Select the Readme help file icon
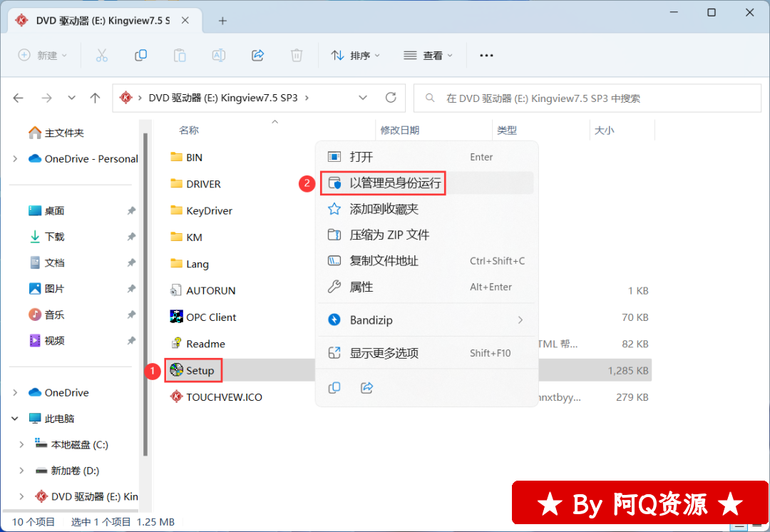This screenshot has height=532, width=770. 176,343
